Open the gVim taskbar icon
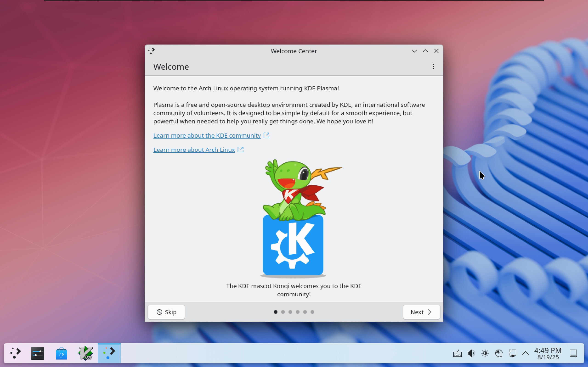The image size is (588, 367). pos(85,353)
